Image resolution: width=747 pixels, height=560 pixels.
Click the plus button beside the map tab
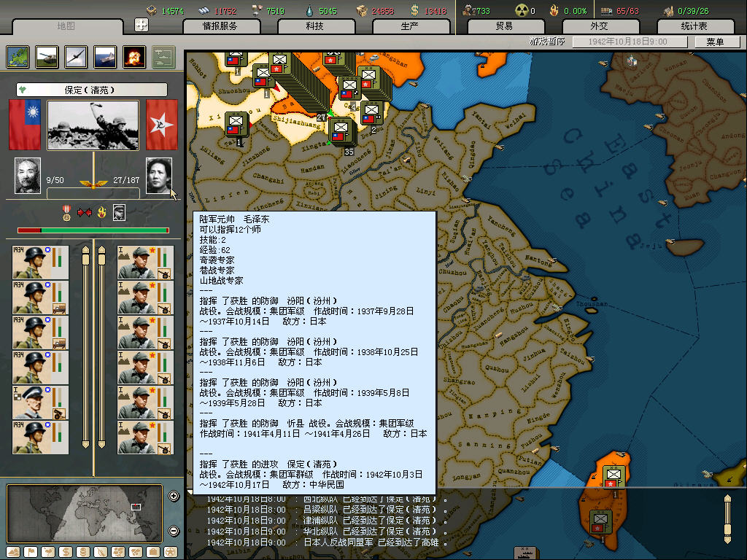point(142,25)
